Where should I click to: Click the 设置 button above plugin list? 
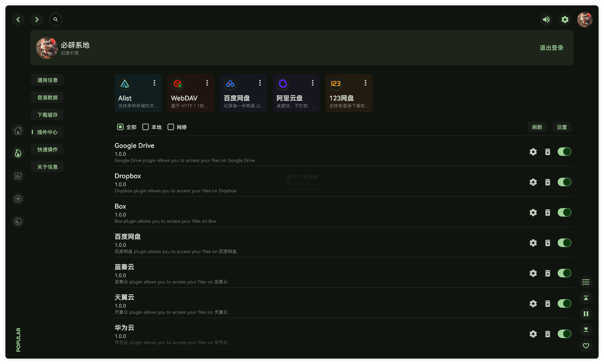point(562,127)
